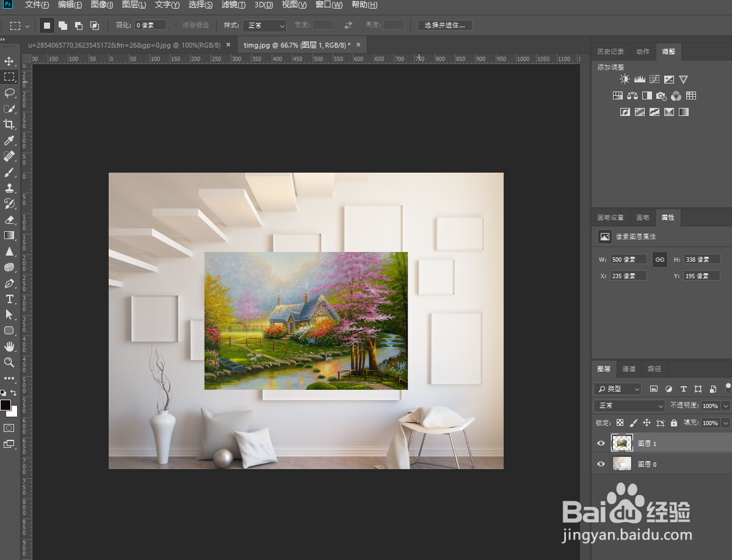Open the 文件(F) menu
This screenshot has height=560, width=732.
pos(37,5)
